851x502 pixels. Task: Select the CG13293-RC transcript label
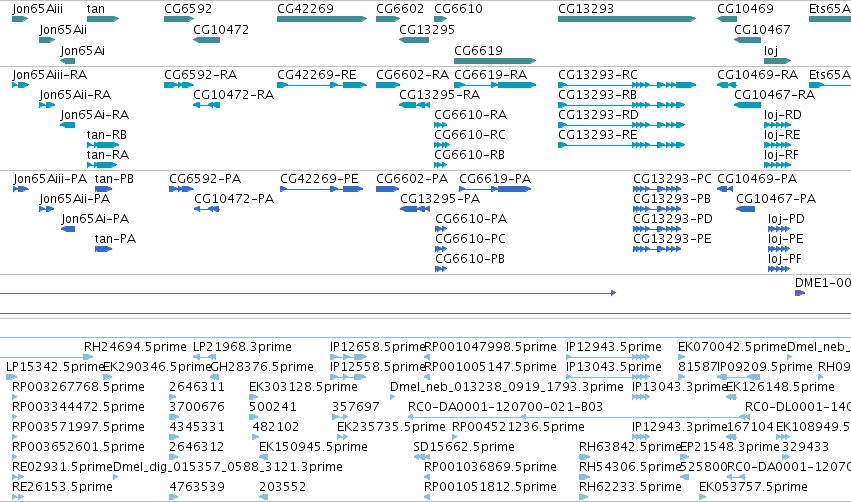coord(598,75)
